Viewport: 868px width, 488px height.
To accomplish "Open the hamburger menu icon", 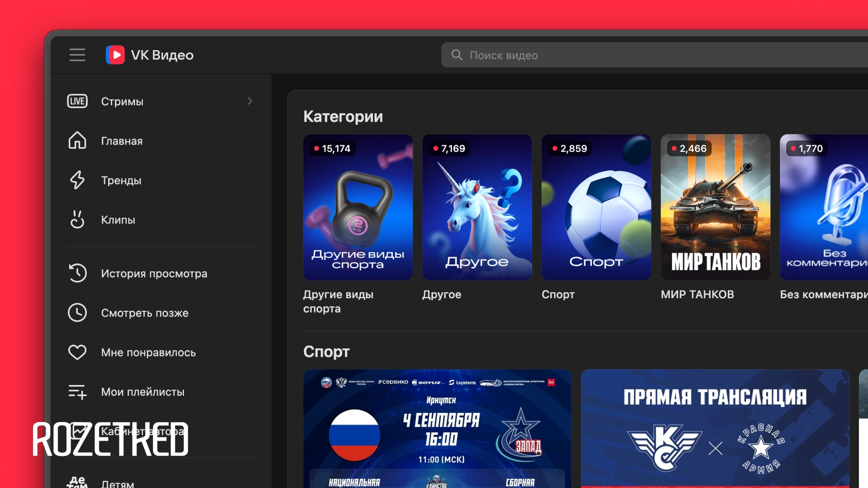I will tap(77, 55).
